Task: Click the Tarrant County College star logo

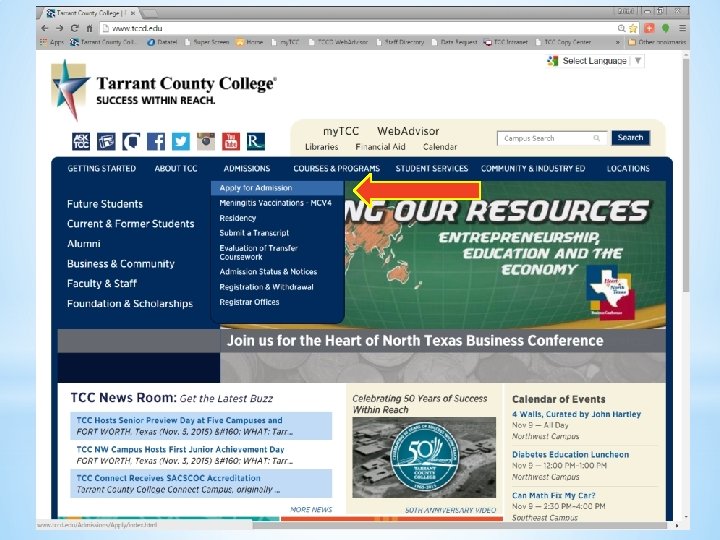Action: (x=70, y=90)
